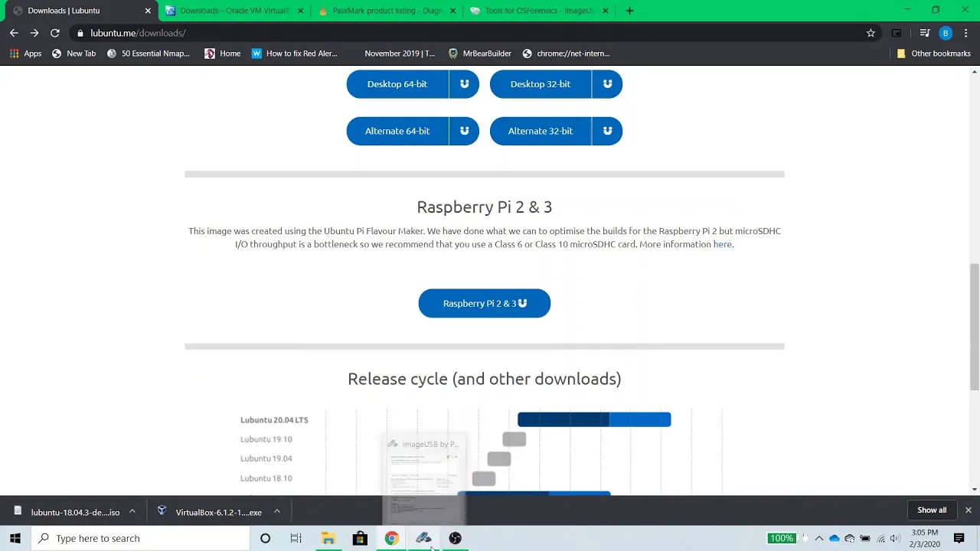Open the Windows action center notifications
This screenshot has height=551, width=980.
tap(959, 538)
